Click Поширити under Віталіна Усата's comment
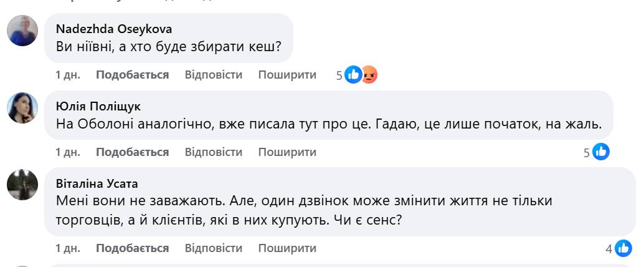 (287, 248)
